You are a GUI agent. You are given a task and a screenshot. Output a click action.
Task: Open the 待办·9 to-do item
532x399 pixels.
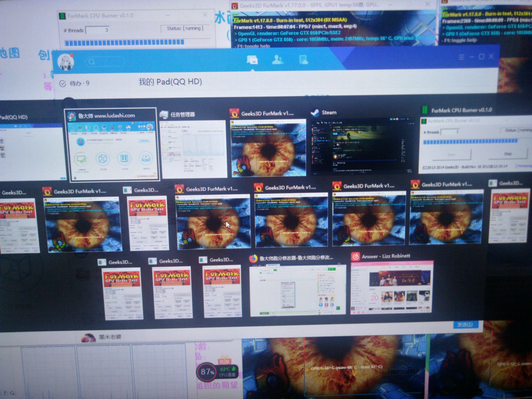[74, 84]
